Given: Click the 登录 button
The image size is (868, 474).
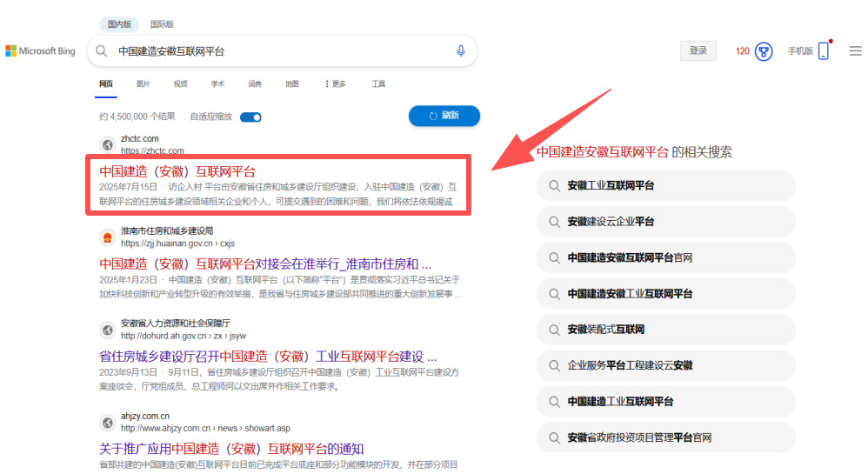Looking at the screenshot, I should pyautogui.click(x=698, y=51).
